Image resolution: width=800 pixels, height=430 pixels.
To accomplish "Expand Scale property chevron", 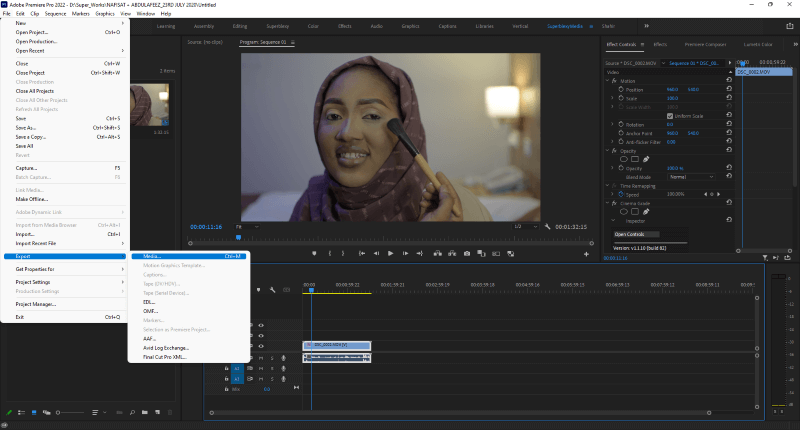I will click(x=612, y=98).
